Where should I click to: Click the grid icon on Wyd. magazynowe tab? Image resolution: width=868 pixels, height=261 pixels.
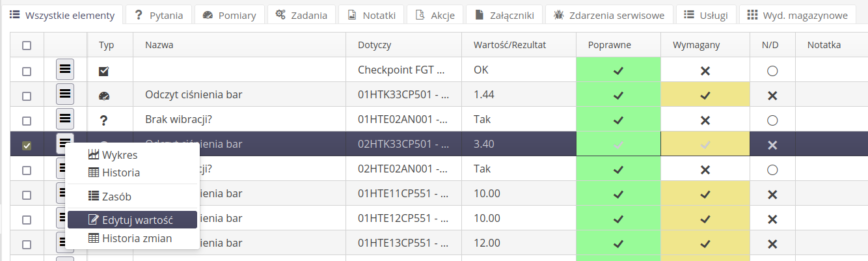coord(752,15)
